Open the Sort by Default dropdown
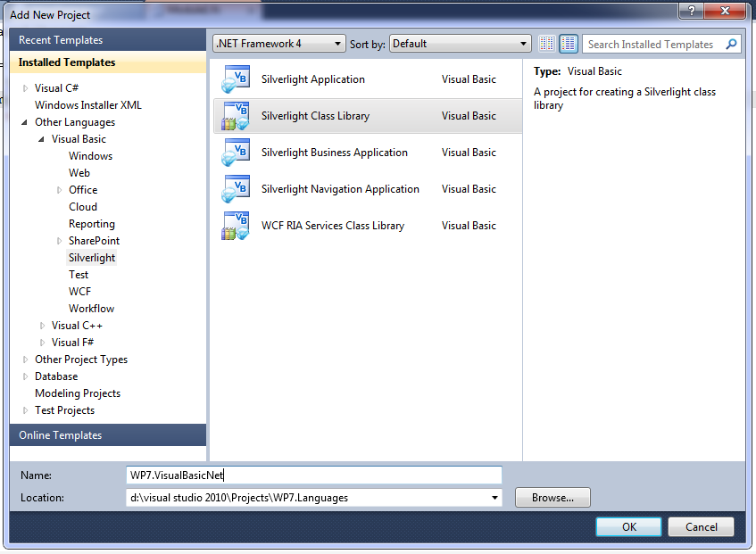756x554 pixels. (460, 44)
